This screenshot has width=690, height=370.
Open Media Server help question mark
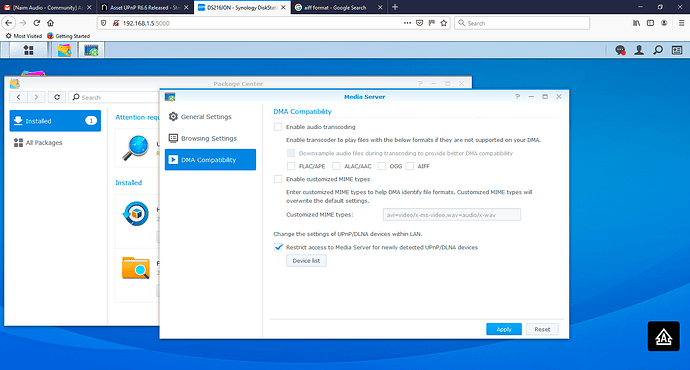click(518, 96)
